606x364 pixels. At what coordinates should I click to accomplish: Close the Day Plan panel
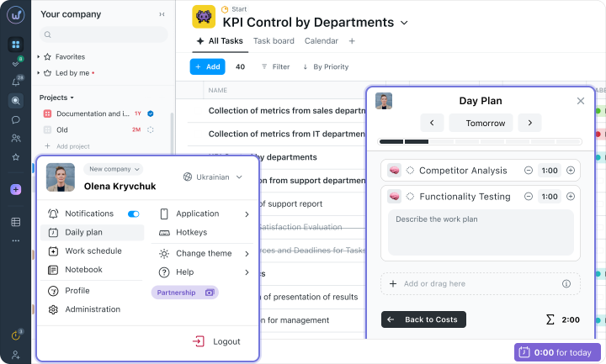pyautogui.click(x=580, y=101)
